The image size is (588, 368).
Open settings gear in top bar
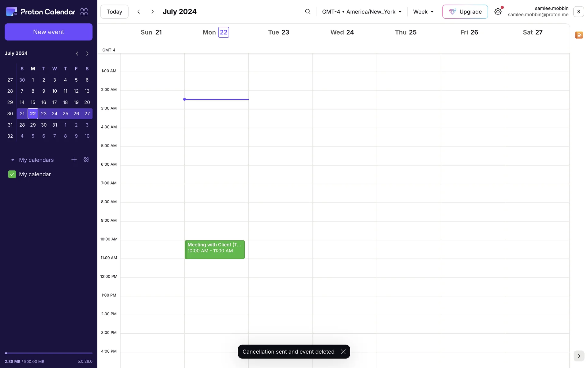pyautogui.click(x=498, y=12)
